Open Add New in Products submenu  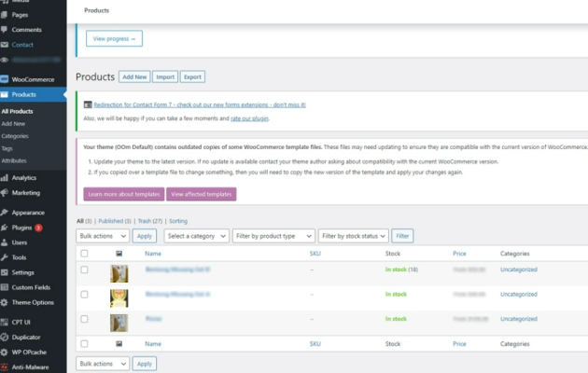point(13,124)
